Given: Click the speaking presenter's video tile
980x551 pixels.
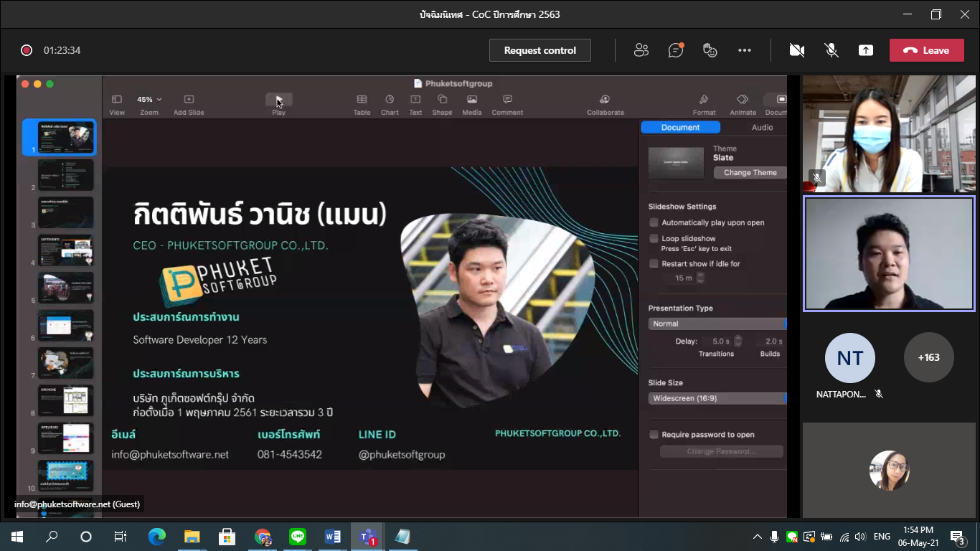Looking at the screenshot, I should (889, 254).
